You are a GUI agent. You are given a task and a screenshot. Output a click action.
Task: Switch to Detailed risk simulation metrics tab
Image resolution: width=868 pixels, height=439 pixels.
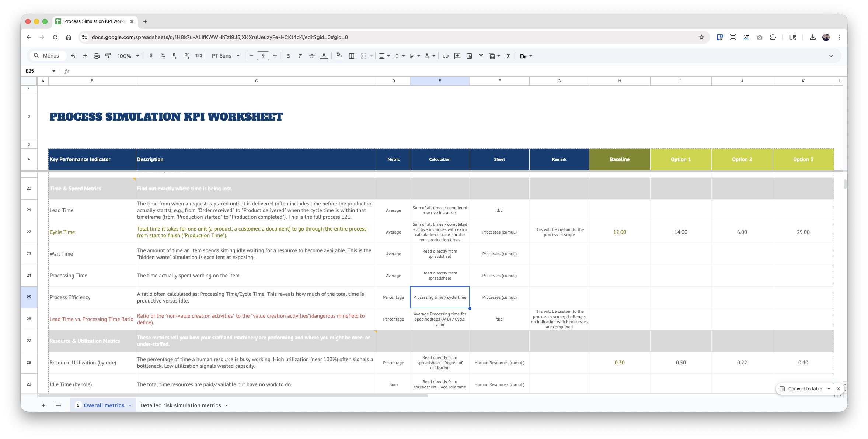[x=181, y=405]
